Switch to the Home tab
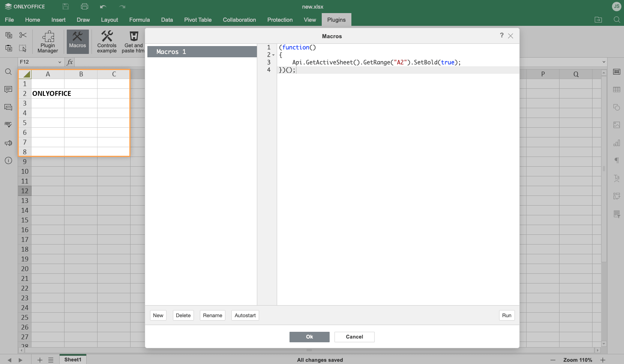The height and width of the screenshot is (364, 624). [33, 20]
